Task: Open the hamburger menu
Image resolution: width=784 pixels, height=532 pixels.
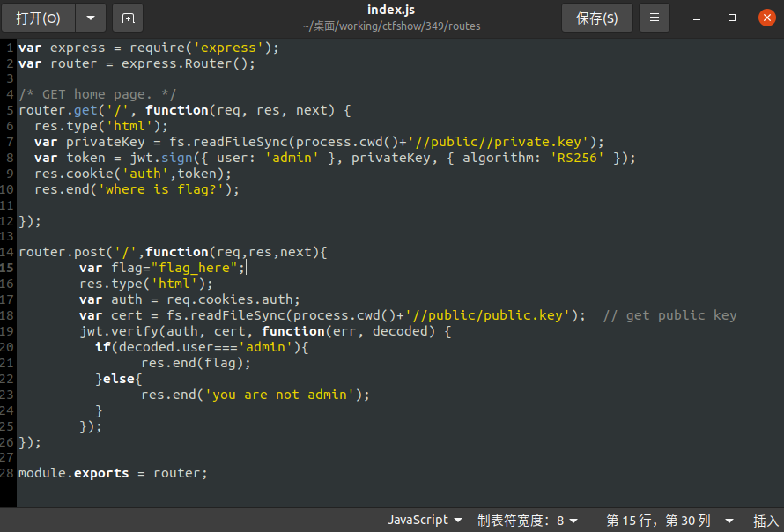Action: coord(654,18)
